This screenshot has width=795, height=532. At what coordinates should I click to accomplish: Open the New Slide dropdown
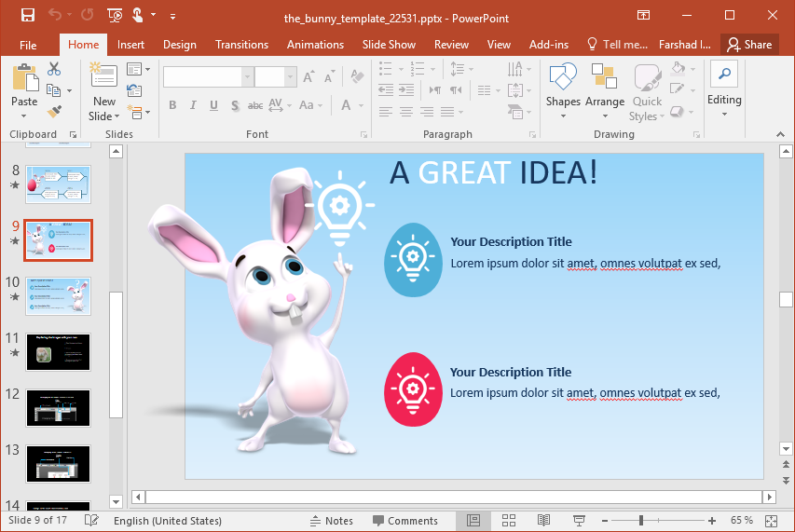[104, 116]
